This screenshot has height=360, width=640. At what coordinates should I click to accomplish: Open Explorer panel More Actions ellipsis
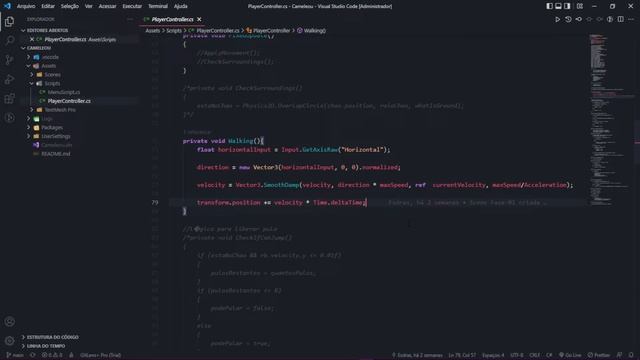point(130,19)
